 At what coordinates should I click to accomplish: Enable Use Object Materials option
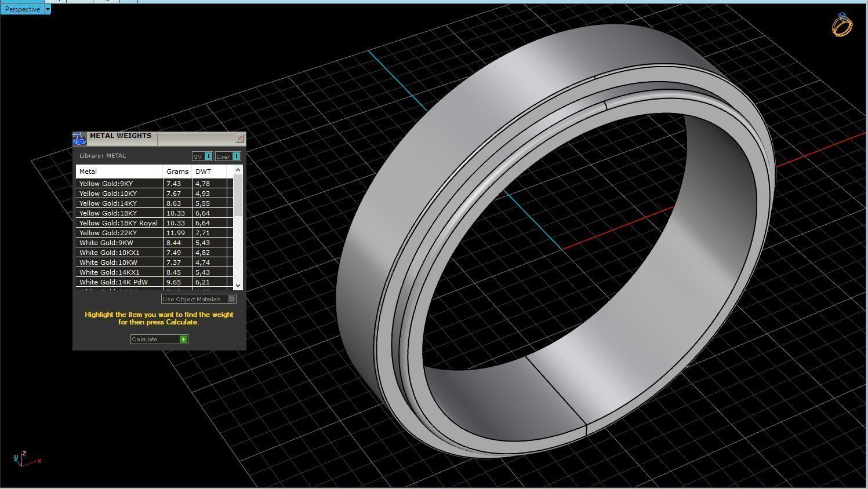[199, 299]
